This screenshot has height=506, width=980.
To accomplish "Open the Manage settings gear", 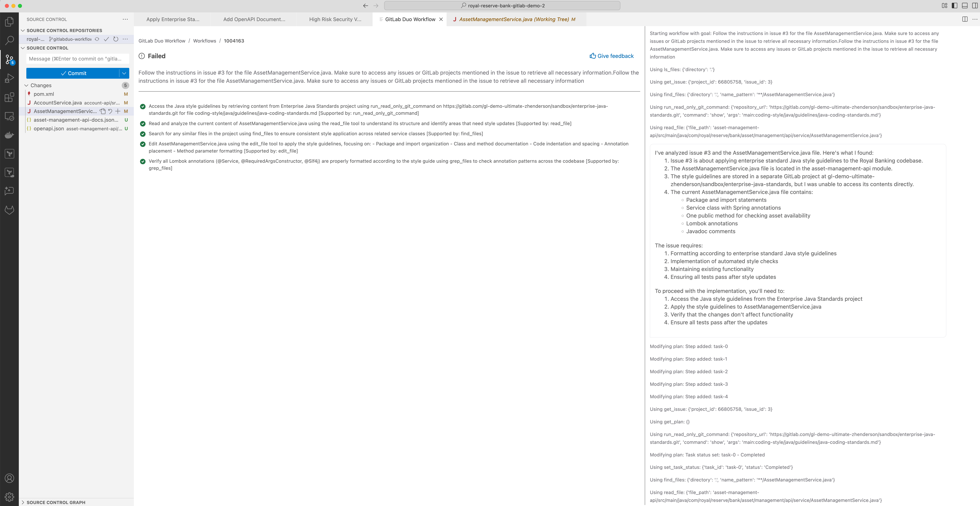I will (9, 497).
